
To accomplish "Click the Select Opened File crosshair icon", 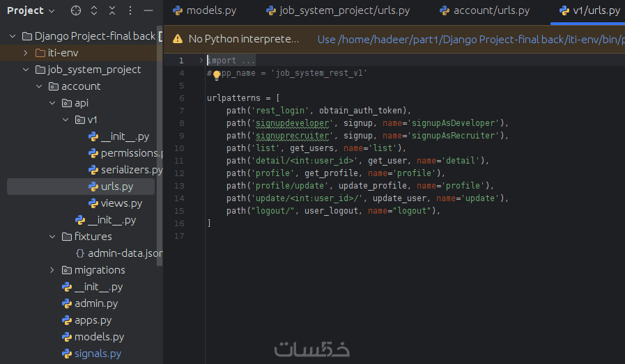I will tap(76, 10).
